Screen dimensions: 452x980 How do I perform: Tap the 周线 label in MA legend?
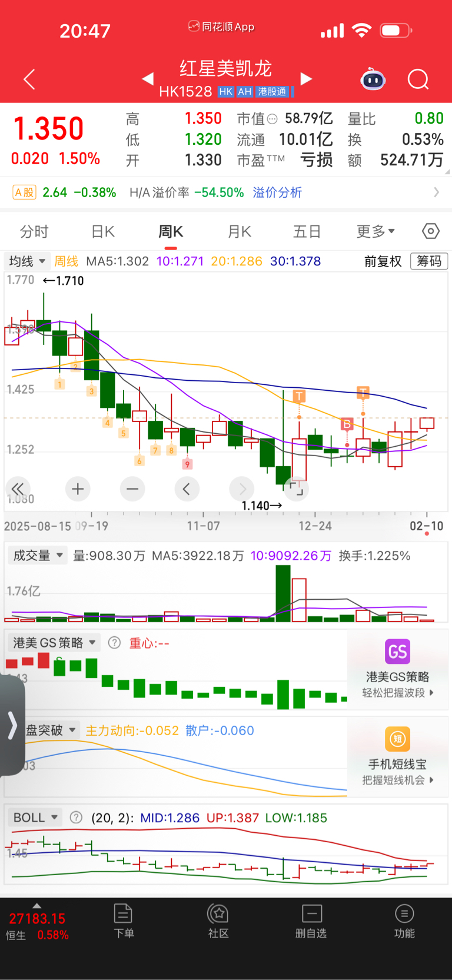click(66, 261)
